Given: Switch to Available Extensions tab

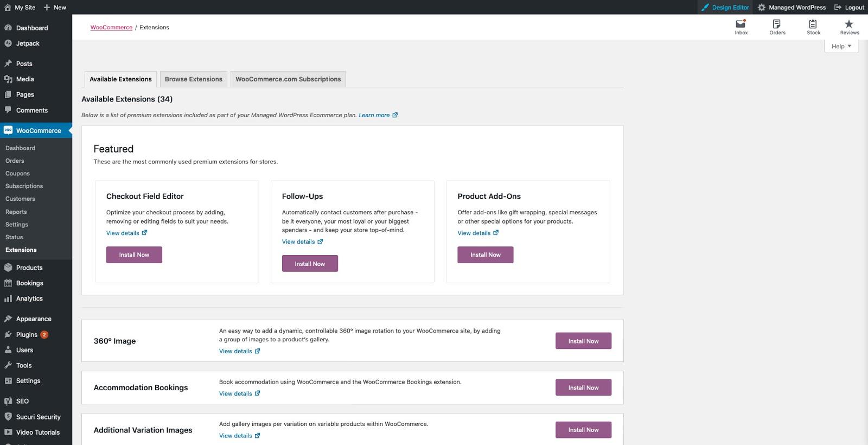Looking at the screenshot, I should coord(120,79).
